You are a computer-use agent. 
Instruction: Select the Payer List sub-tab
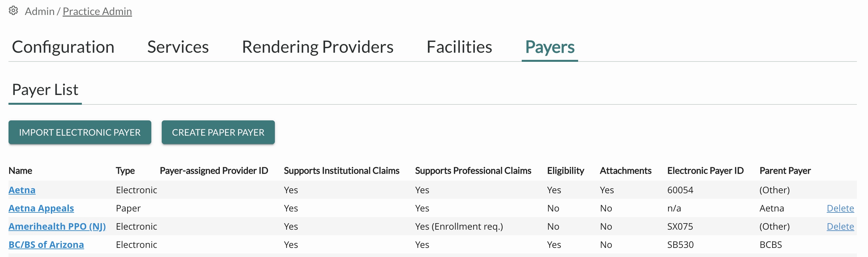pyautogui.click(x=45, y=90)
